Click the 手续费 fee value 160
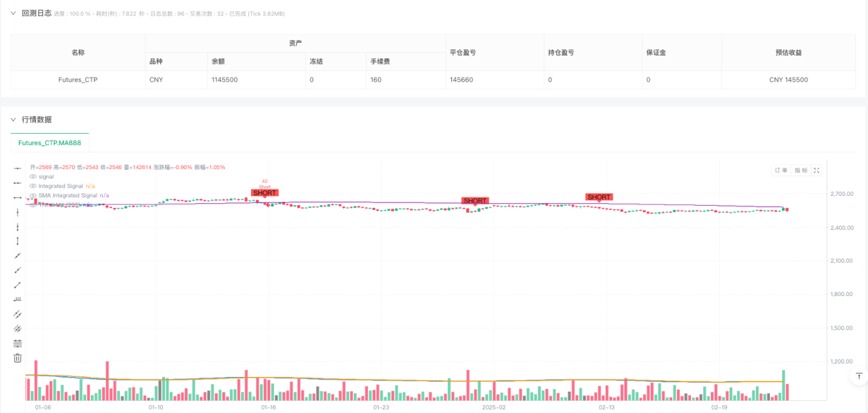The image size is (868, 413). [377, 80]
